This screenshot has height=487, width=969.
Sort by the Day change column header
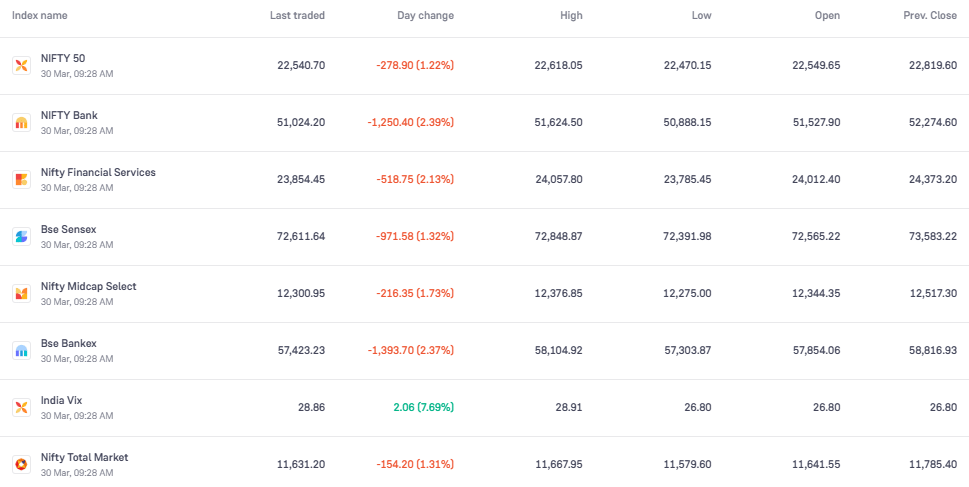tap(425, 16)
